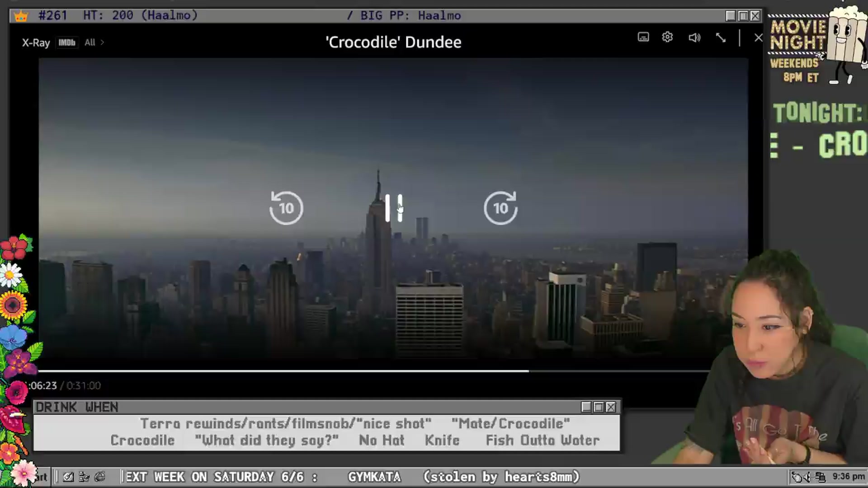The height and width of the screenshot is (488, 868).
Task: Click the taskbar clock '9:36 pm'
Action: tap(848, 476)
